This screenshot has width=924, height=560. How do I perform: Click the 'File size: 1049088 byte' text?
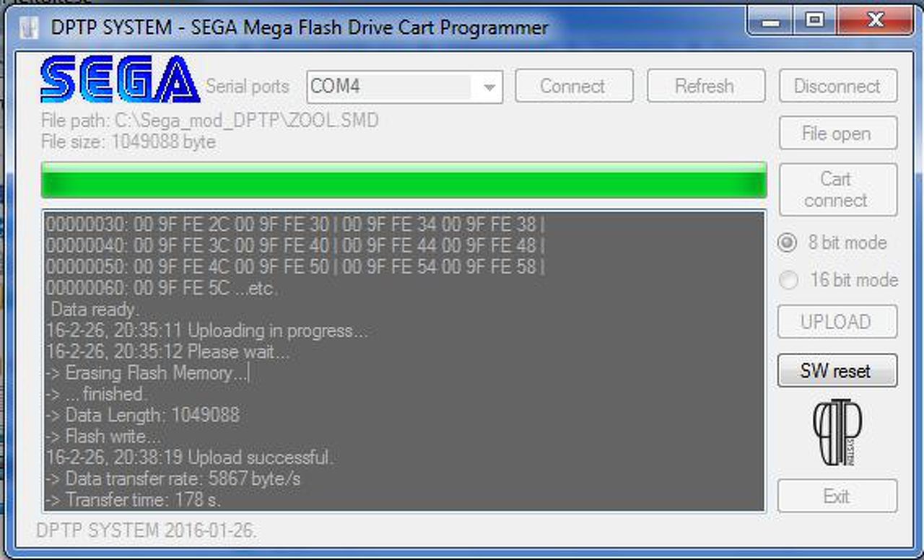(x=128, y=141)
